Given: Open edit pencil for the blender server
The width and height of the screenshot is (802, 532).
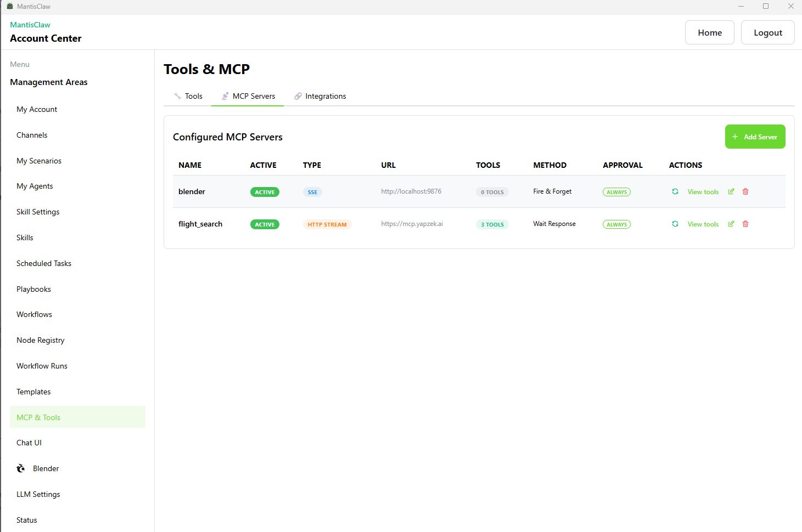Looking at the screenshot, I should click(731, 191).
